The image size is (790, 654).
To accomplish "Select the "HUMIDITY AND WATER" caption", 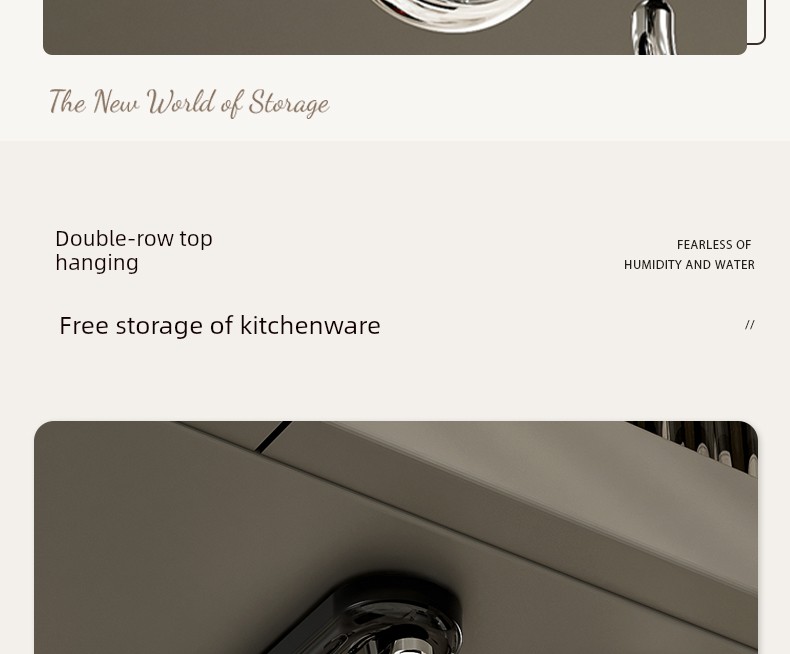I will click(x=689, y=265).
